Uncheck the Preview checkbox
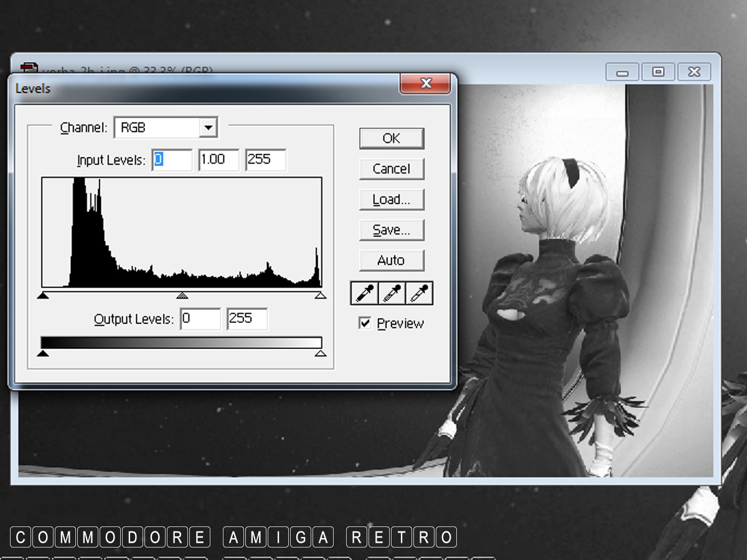The width and height of the screenshot is (747, 560). click(365, 323)
